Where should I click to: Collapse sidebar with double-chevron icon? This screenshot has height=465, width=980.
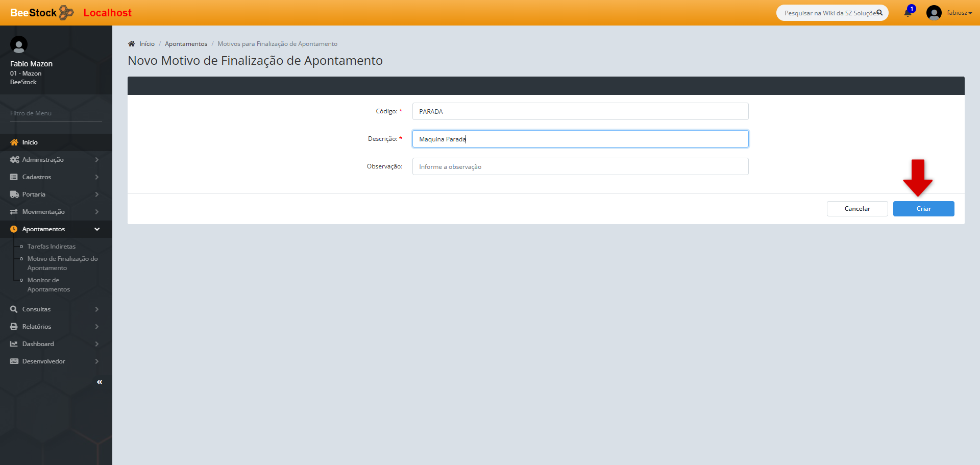pyautogui.click(x=100, y=382)
